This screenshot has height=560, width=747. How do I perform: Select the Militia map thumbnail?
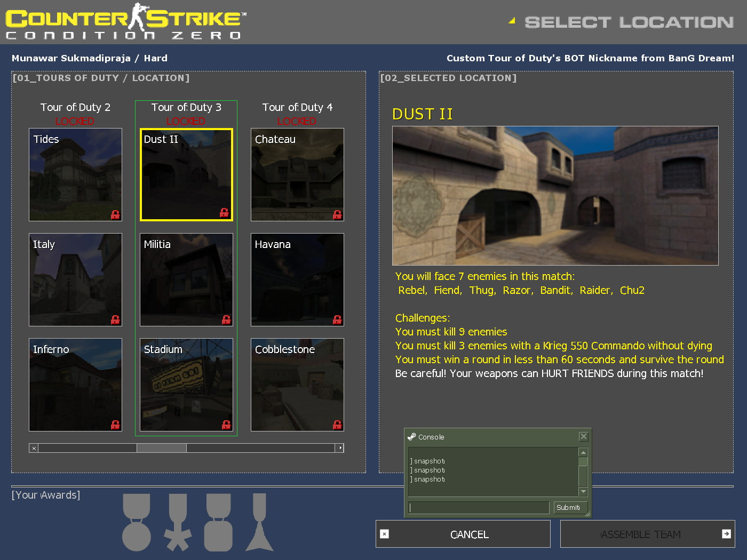186,279
